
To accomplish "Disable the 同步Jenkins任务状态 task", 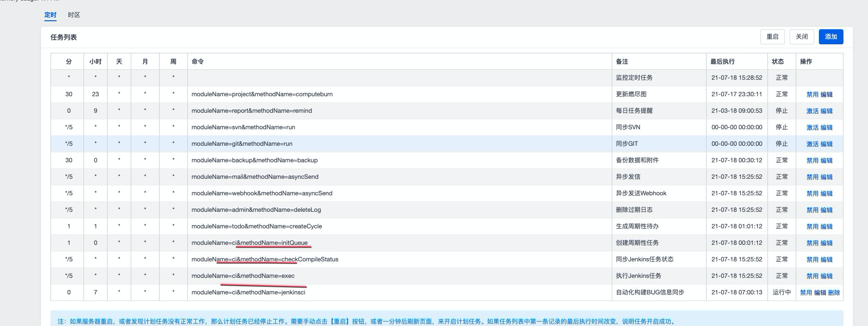I will [812, 259].
